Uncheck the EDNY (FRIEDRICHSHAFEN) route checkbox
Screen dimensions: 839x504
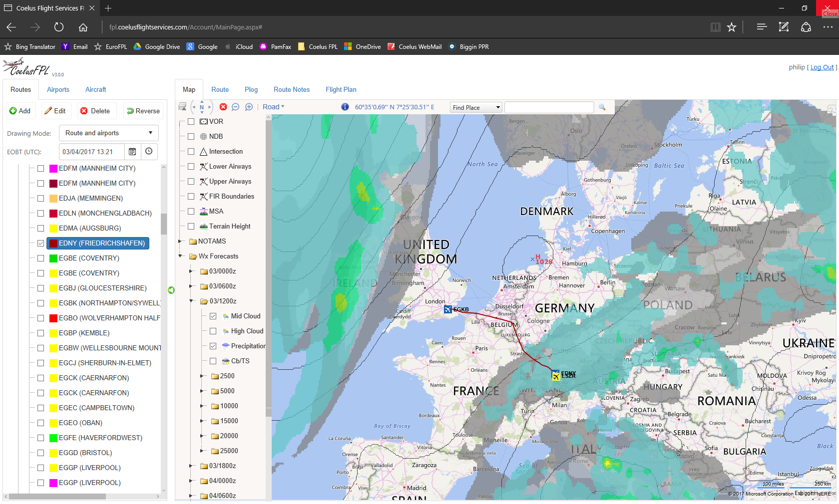[x=40, y=243]
